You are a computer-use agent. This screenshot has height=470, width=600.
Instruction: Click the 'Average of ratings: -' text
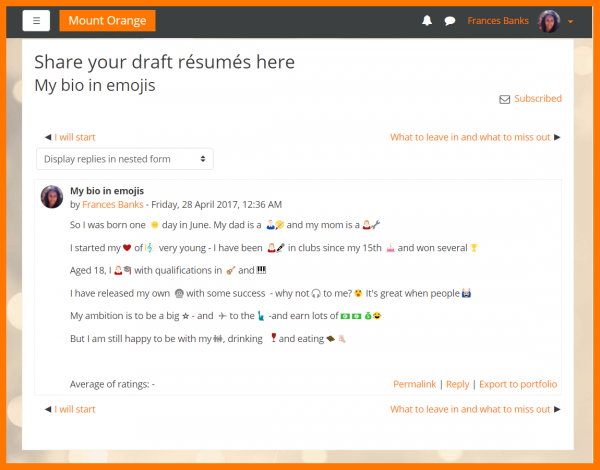112,384
